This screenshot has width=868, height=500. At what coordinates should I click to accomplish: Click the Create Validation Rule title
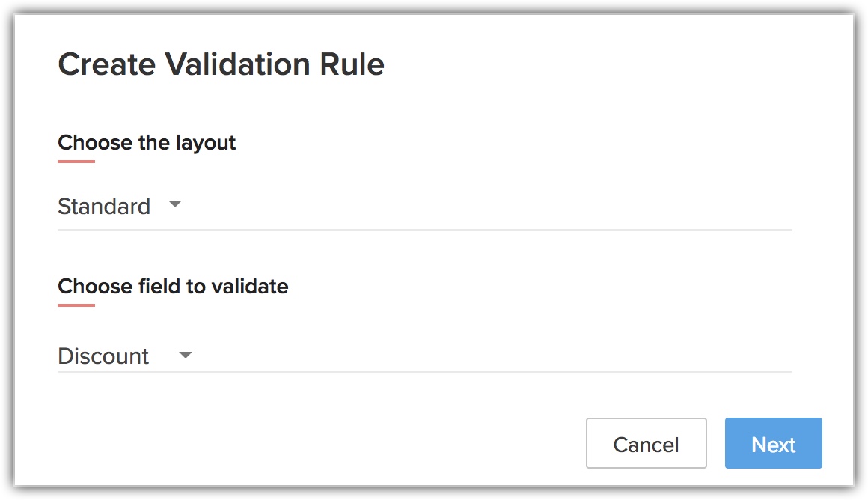[221, 64]
